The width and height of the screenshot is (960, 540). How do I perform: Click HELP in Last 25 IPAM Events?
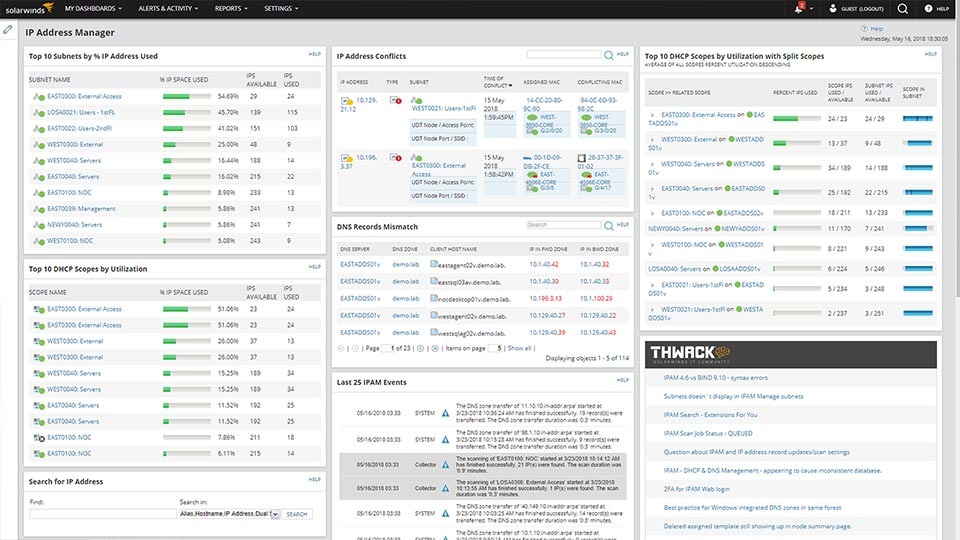623,380
